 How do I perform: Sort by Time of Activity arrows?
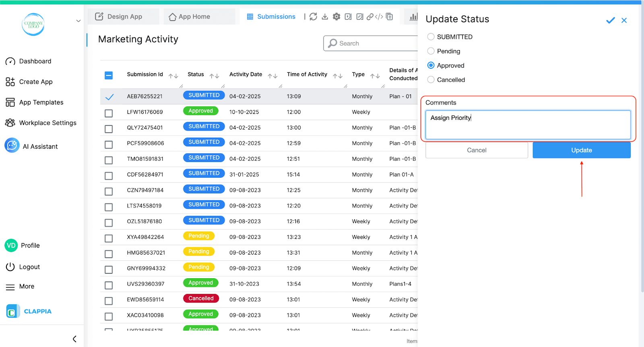point(338,76)
